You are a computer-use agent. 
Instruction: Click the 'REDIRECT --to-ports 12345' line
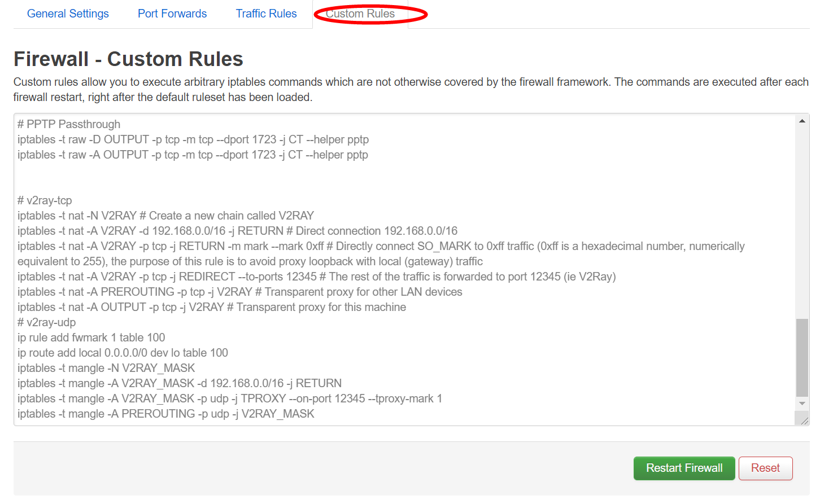tap(316, 277)
